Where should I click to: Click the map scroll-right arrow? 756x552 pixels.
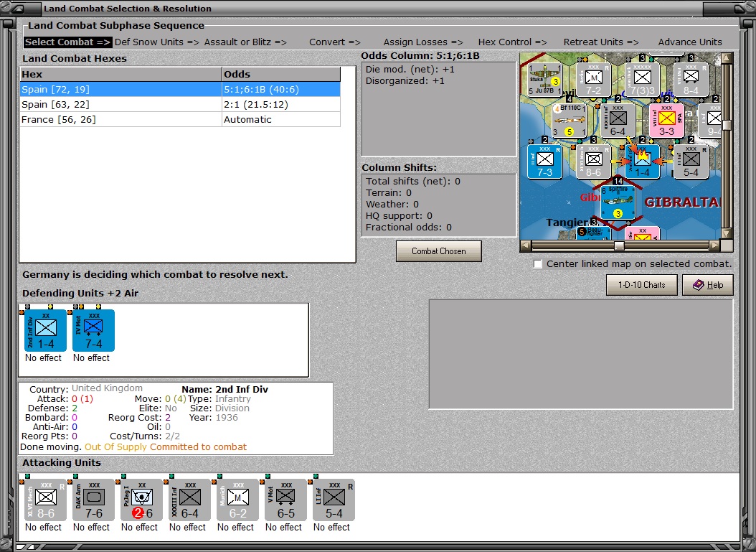(x=715, y=245)
